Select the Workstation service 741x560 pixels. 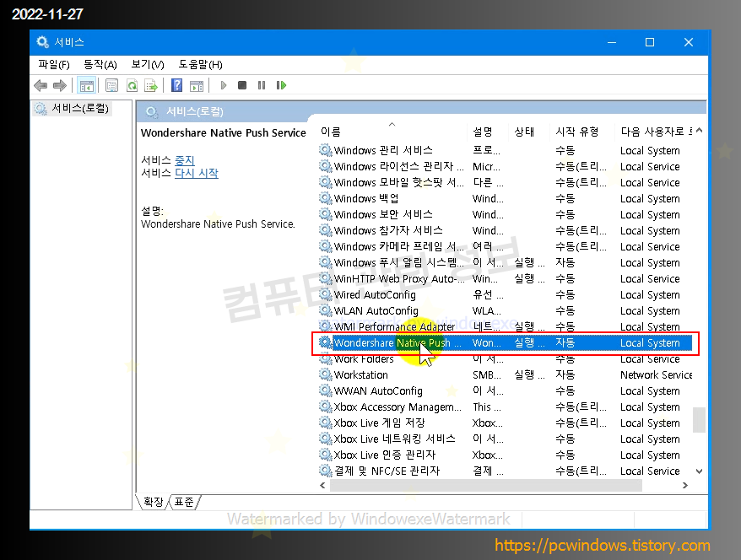(506, 375)
